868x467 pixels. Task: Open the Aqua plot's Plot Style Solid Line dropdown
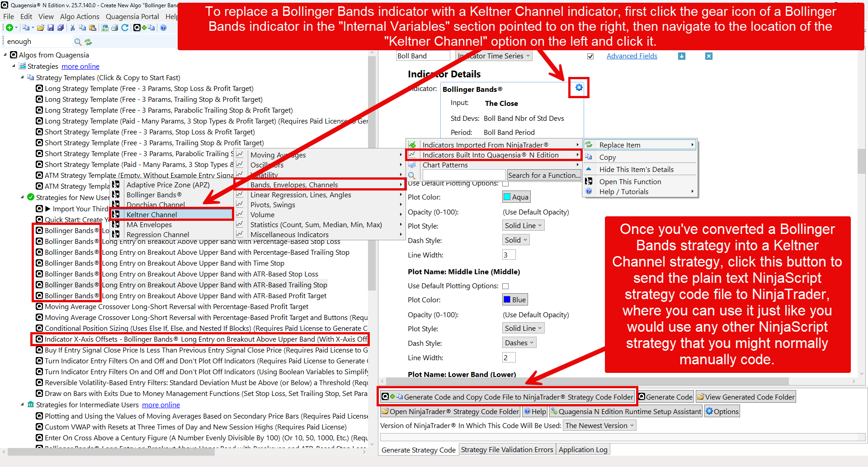[x=523, y=225]
